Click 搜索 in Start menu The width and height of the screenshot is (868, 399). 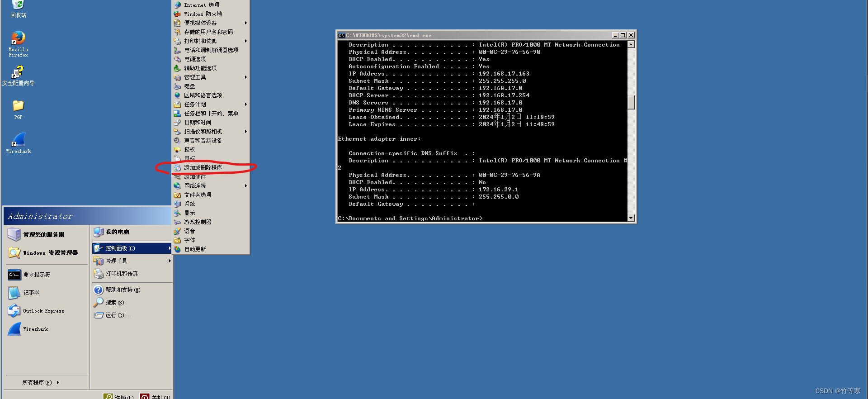(x=132, y=302)
